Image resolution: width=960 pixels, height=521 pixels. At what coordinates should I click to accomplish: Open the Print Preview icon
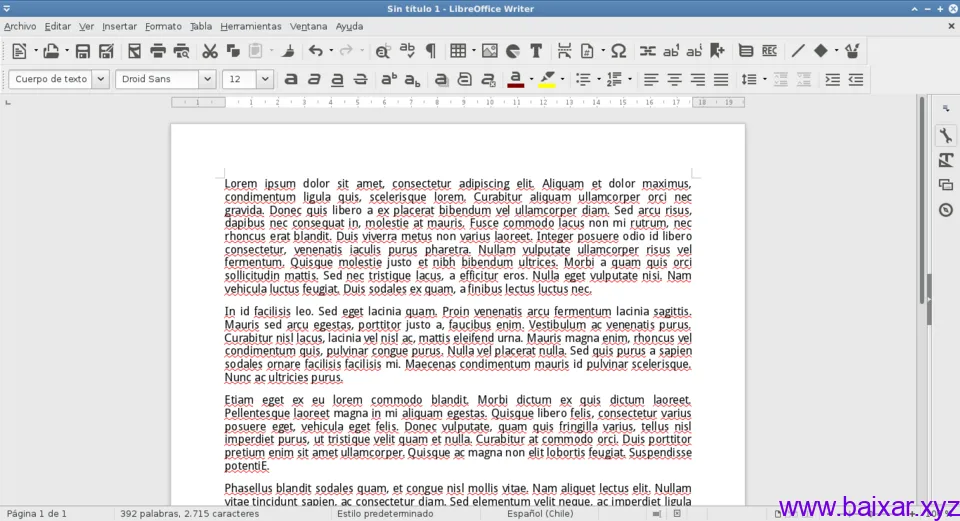[x=181, y=51]
